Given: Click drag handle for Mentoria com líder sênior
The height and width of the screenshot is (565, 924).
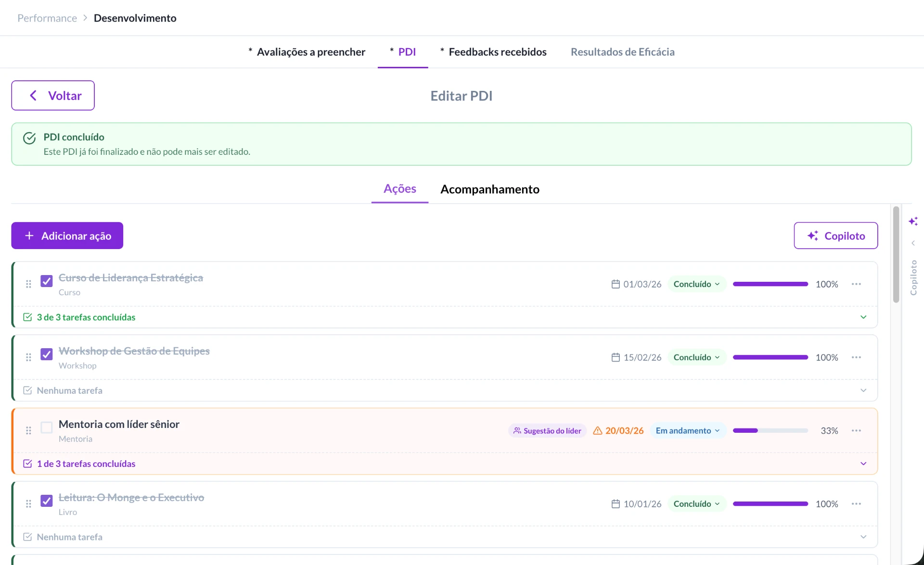Looking at the screenshot, I should (28, 430).
